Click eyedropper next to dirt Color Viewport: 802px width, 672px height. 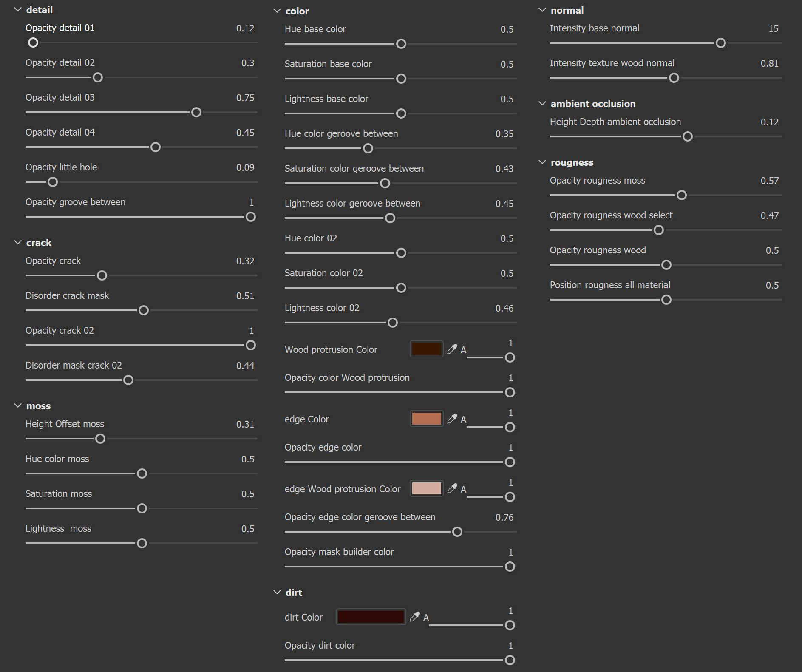click(x=415, y=617)
